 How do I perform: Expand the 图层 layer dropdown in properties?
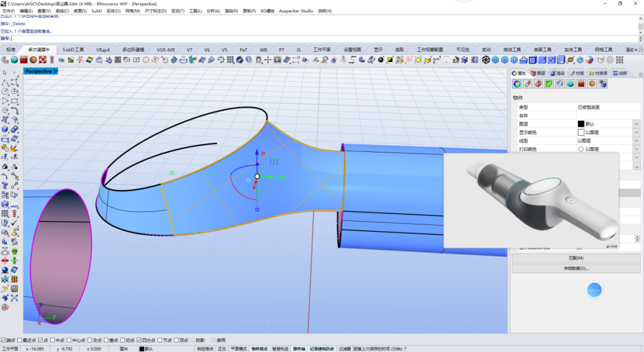pyautogui.click(x=637, y=124)
